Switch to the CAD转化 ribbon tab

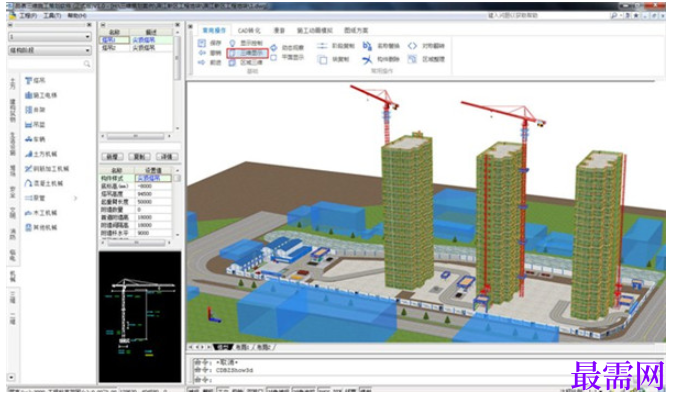(249, 30)
